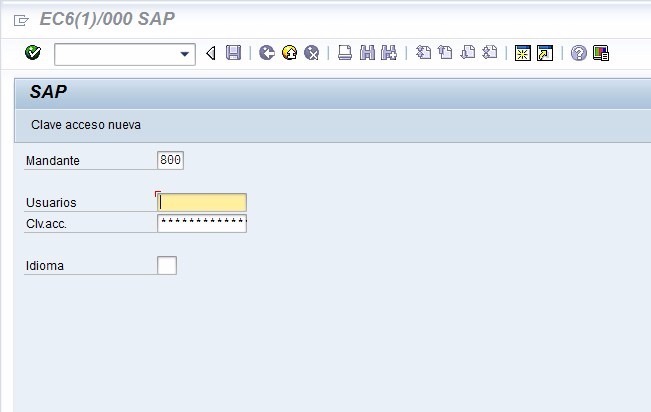Click the Help question mark icon
Screen dimensions: 651x412
pyautogui.click(x=579, y=53)
